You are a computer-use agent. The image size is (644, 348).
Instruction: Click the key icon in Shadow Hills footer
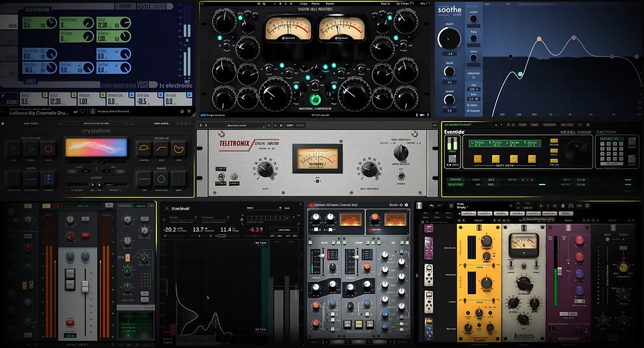pyautogui.click(x=422, y=115)
